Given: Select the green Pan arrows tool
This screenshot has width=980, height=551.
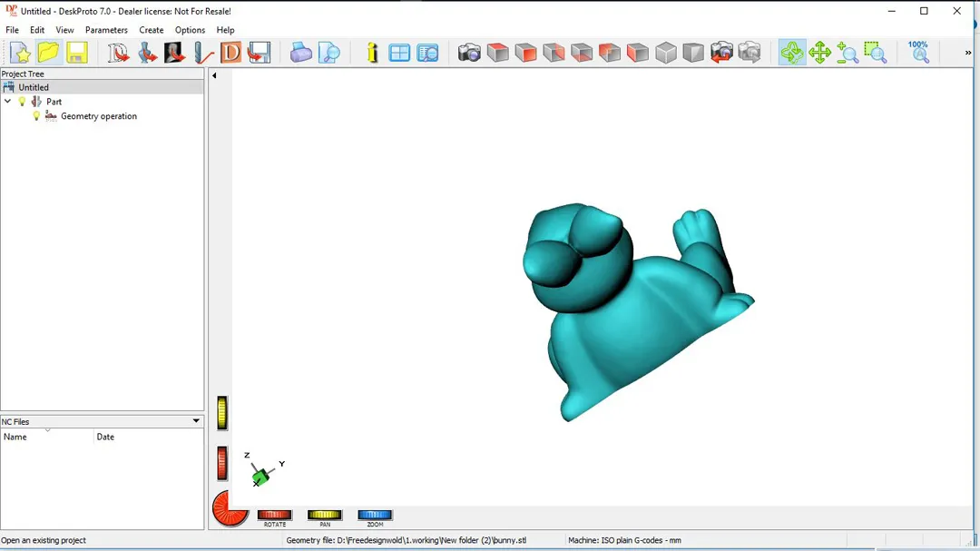Looking at the screenshot, I should 820,53.
